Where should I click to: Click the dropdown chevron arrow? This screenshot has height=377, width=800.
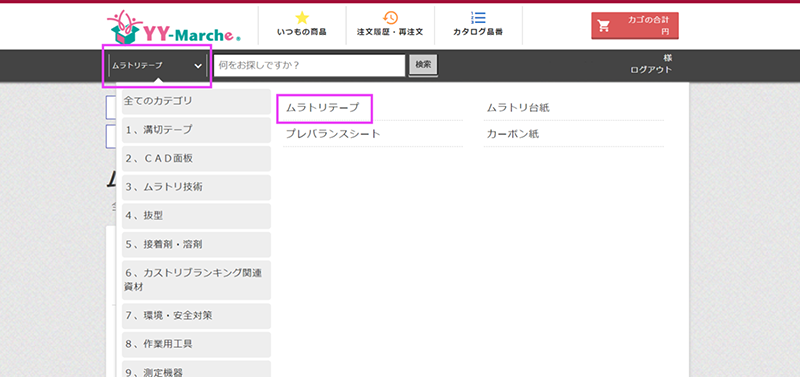(198, 66)
